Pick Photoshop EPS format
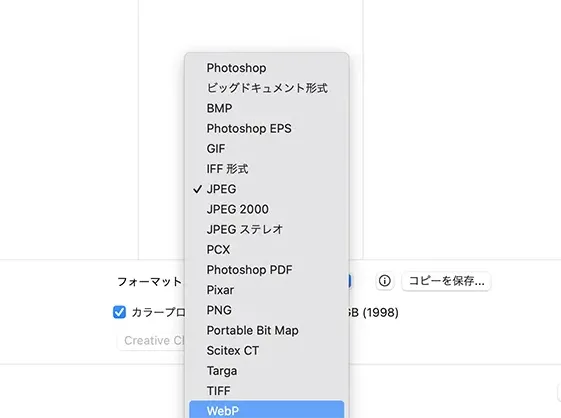This screenshot has height=418, width=561. click(267, 128)
